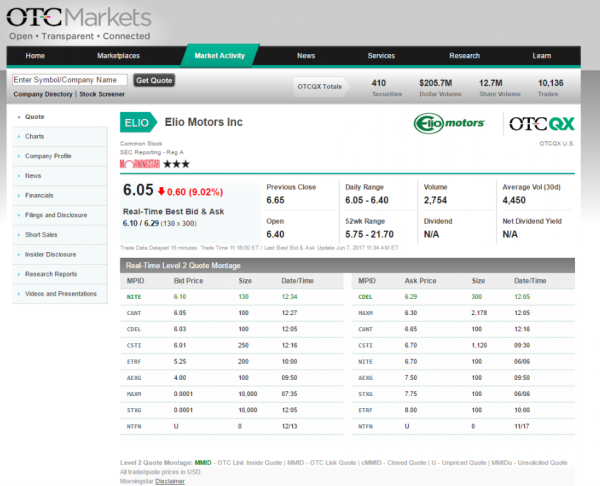
Task: Open the Home menu
Action: point(35,56)
